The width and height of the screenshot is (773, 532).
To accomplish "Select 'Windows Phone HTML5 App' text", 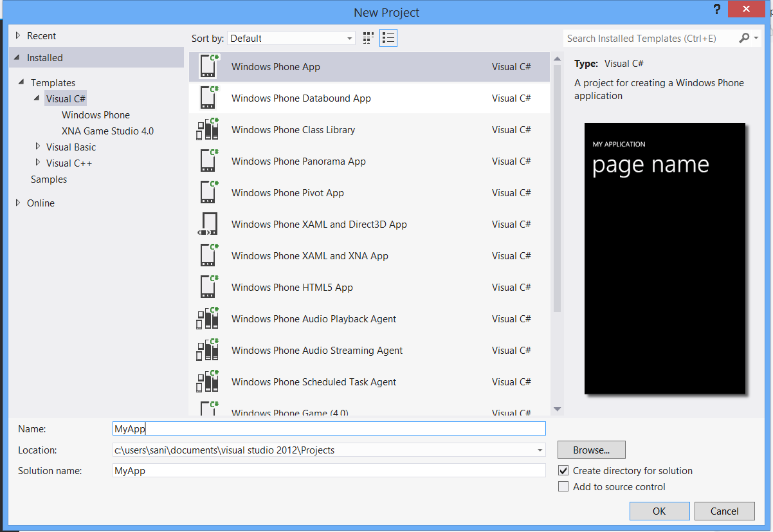I will [x=292, y=288].
